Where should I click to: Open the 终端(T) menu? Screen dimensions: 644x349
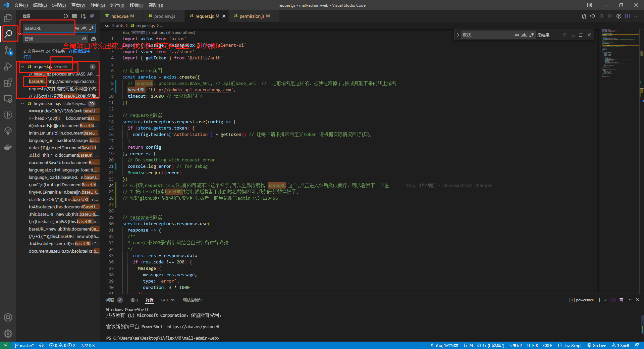(x=136, y=5)
